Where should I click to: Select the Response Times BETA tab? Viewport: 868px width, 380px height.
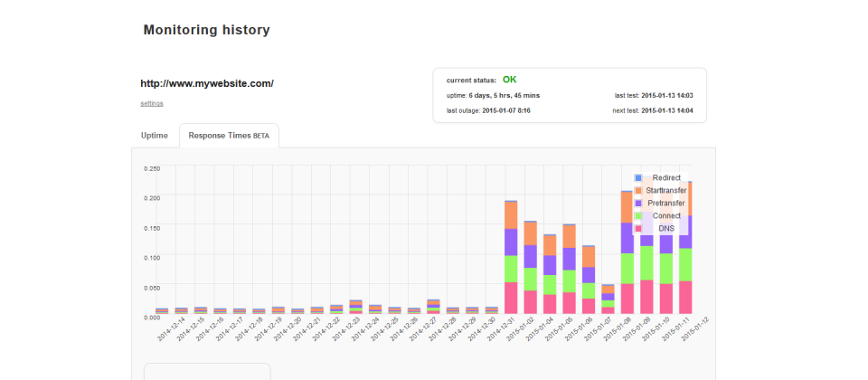pos(229,136)
